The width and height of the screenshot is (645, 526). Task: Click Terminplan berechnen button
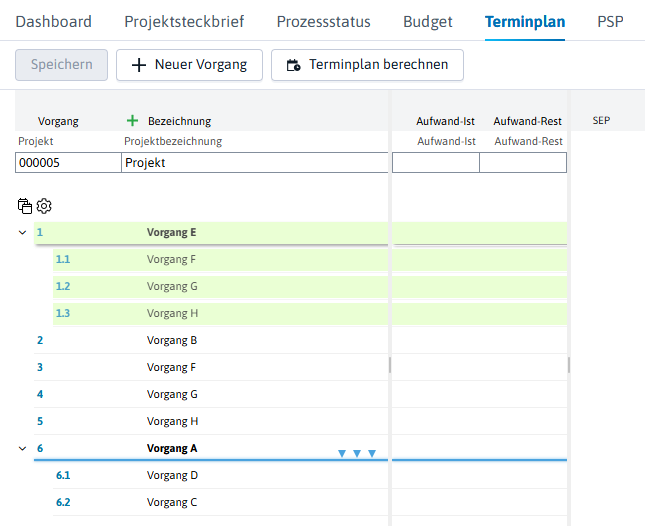(367, 65)
